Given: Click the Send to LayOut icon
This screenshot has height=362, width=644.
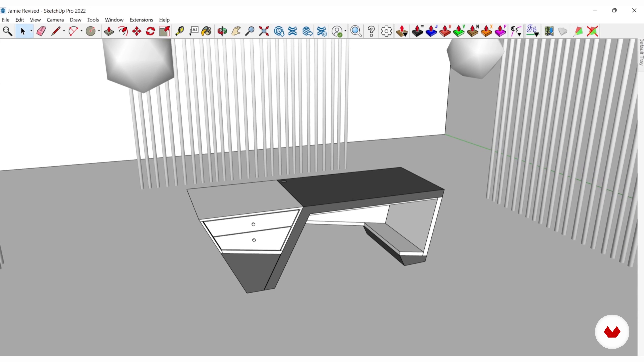Looking at the screenshot, I should point(307,31).
